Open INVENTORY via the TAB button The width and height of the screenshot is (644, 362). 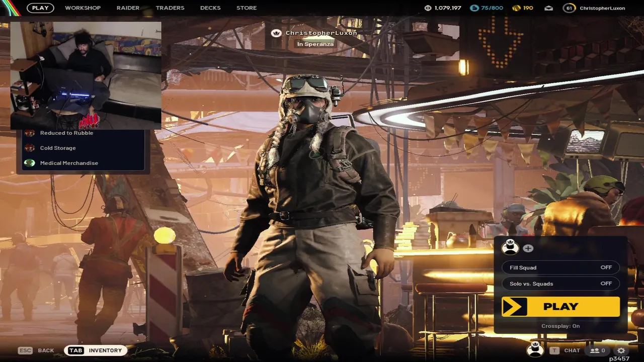pyautogui.click(x=95, y=350)
